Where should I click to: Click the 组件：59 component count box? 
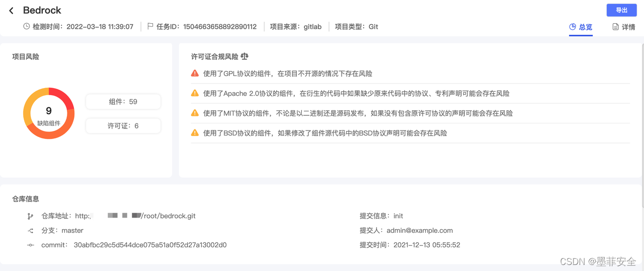123,101
